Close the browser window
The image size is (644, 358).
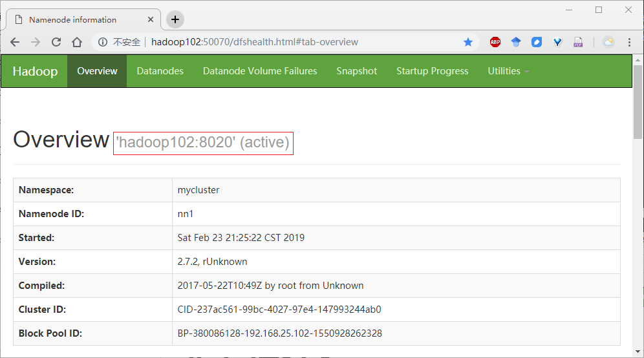point(628,10)
